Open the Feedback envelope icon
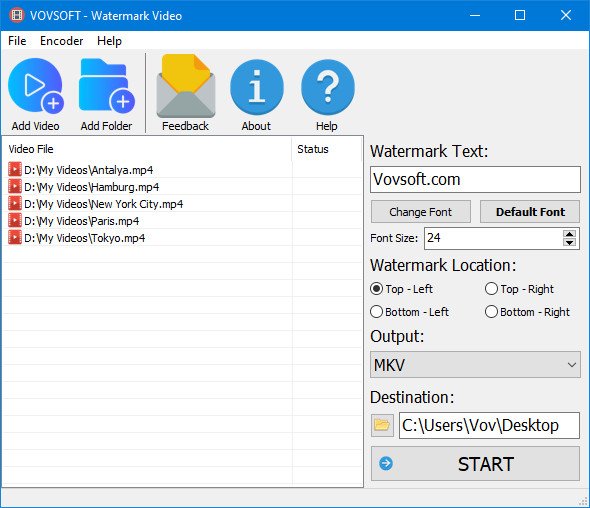The width and height of the screenshot is (590, 508). tap(186, 86)
